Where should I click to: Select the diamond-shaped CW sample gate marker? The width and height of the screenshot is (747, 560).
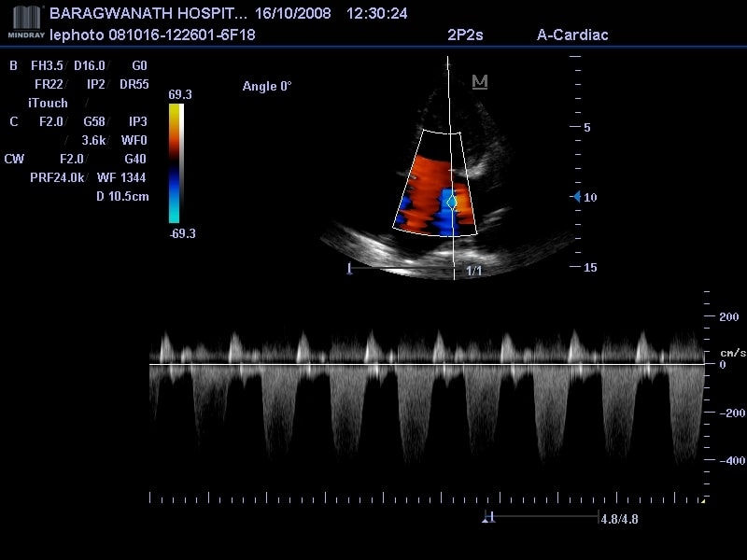click(x=452, y=201)
